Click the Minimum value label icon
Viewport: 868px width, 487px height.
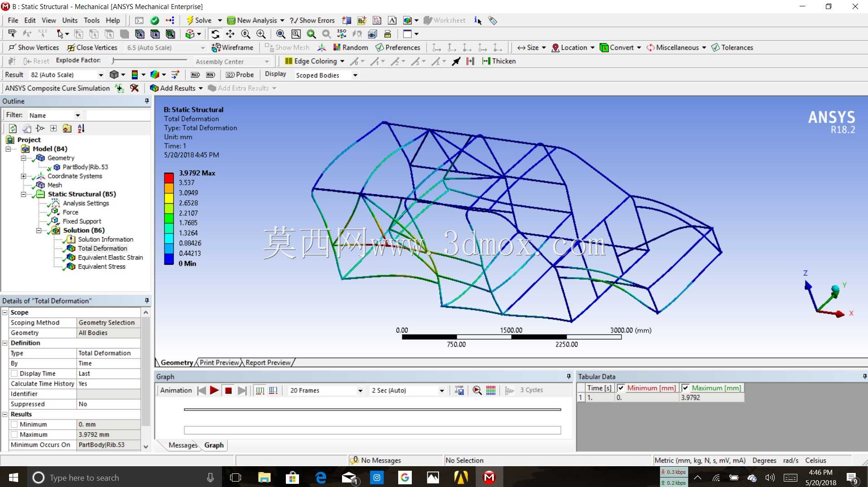(211, 75)
